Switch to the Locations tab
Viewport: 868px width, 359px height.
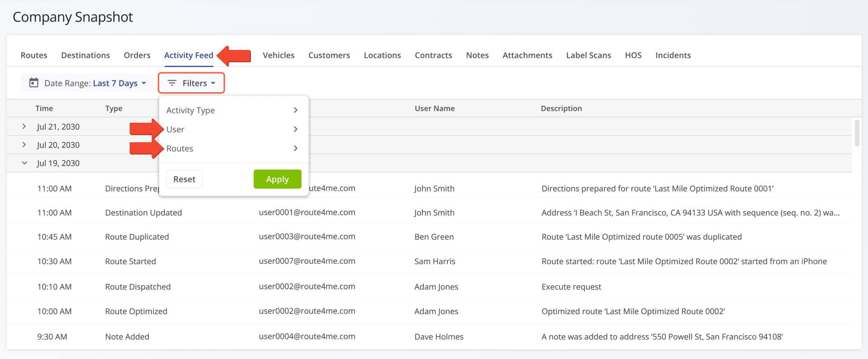click(382, 55)
